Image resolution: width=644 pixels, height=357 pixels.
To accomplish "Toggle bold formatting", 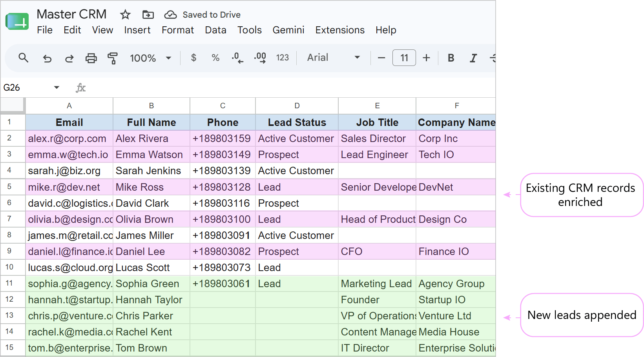I will coord(451,58).
